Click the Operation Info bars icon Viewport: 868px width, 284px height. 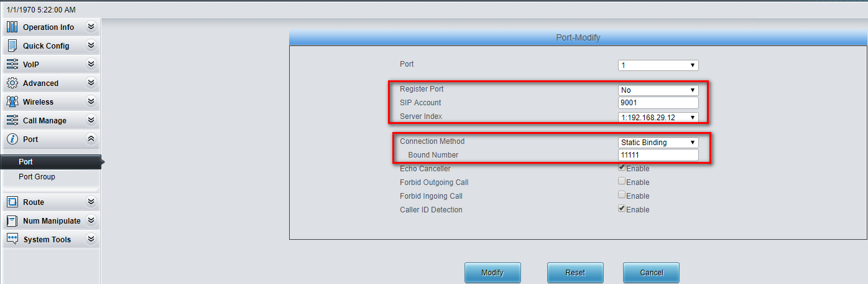click(x=12, y=27)
